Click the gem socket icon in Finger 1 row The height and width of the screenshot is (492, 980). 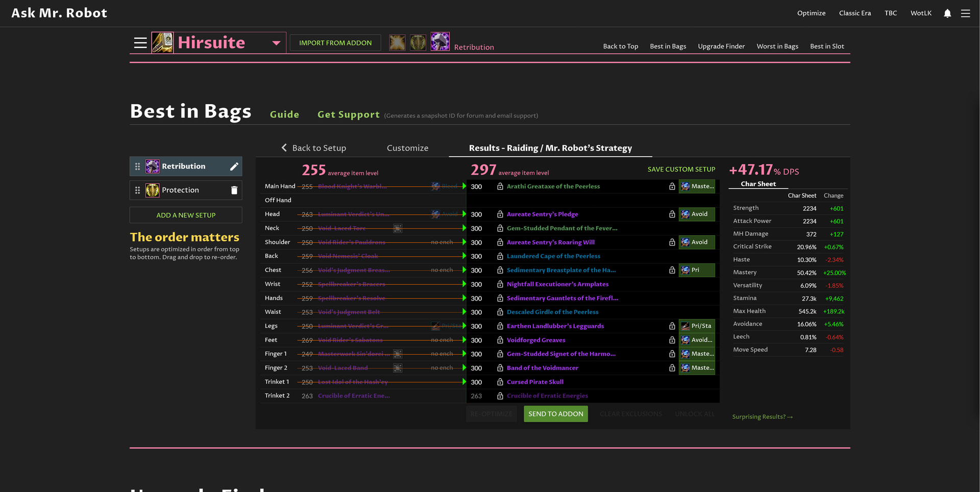pyautogui.click(x=398, y=354)
